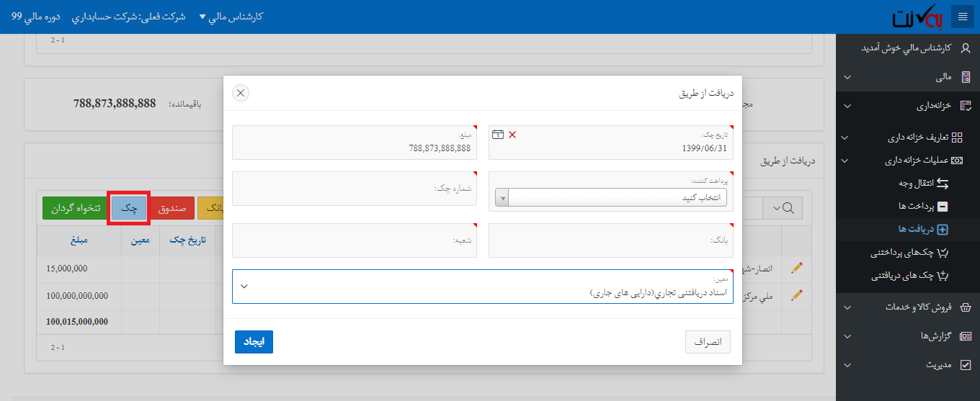
Task: Open the calendar picker for تاریخ چک
Action: 497,134
